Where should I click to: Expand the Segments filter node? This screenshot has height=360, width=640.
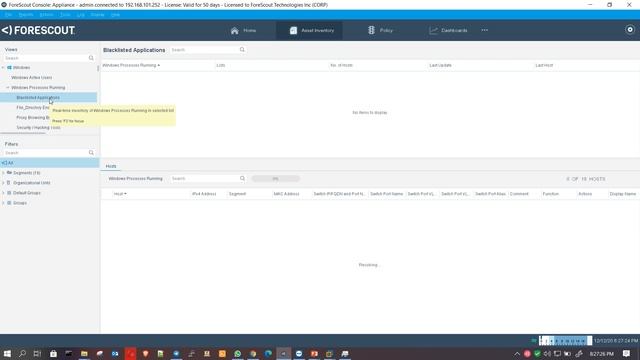point(3,173)
